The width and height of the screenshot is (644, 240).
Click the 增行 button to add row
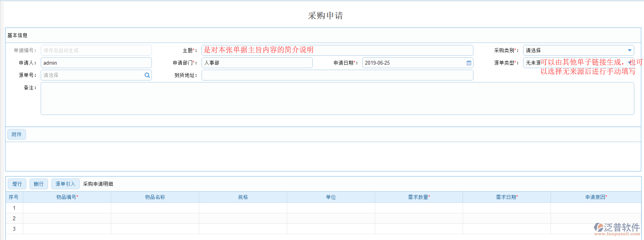click(x=17, y=184)
